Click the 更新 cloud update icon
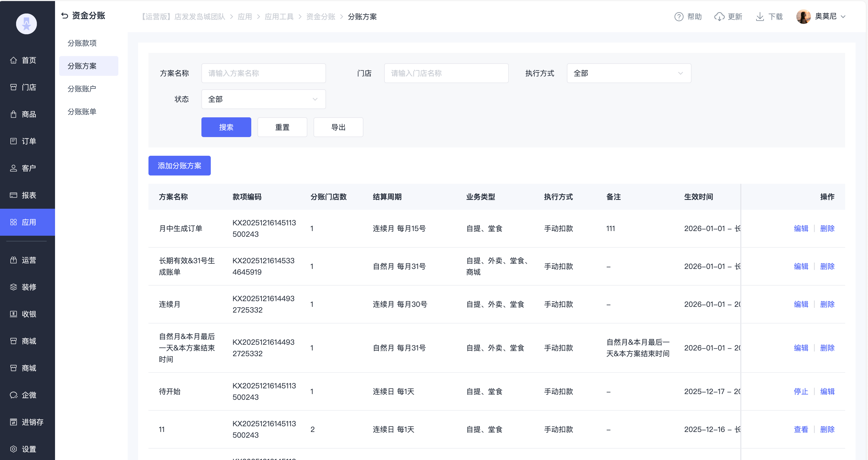The width and height of the screenshot is (868, 460). click(719, 17)
